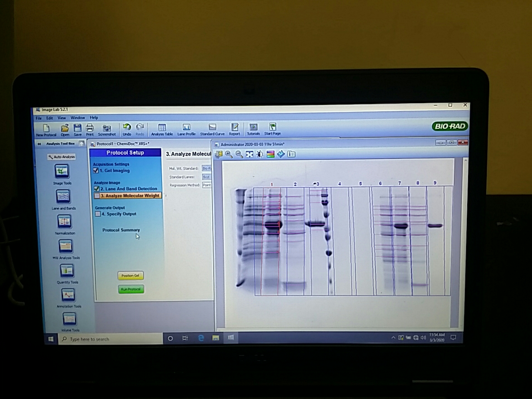The image size is (532, 399).
Task: Open the Standard Curve window
Action: (212, 127)
